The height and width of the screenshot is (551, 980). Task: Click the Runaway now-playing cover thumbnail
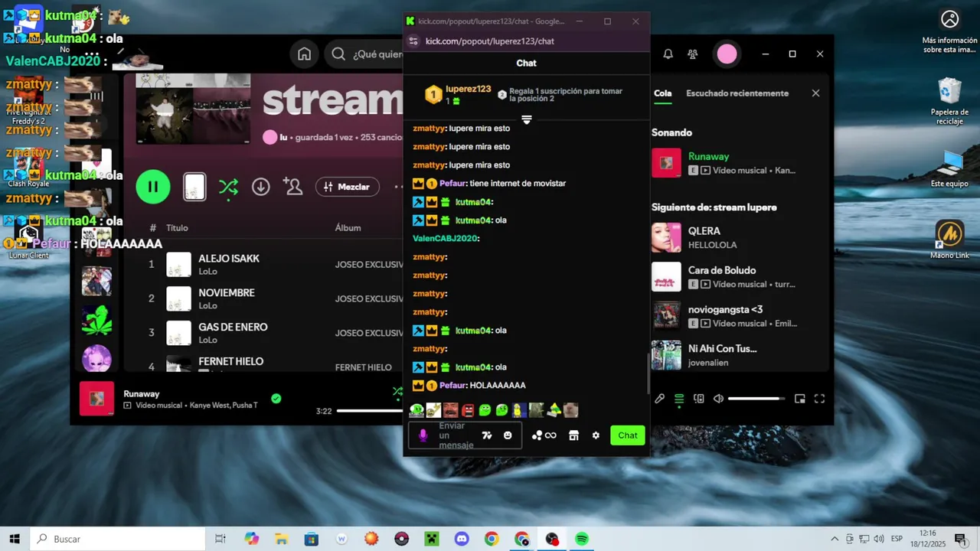(96, 398)
